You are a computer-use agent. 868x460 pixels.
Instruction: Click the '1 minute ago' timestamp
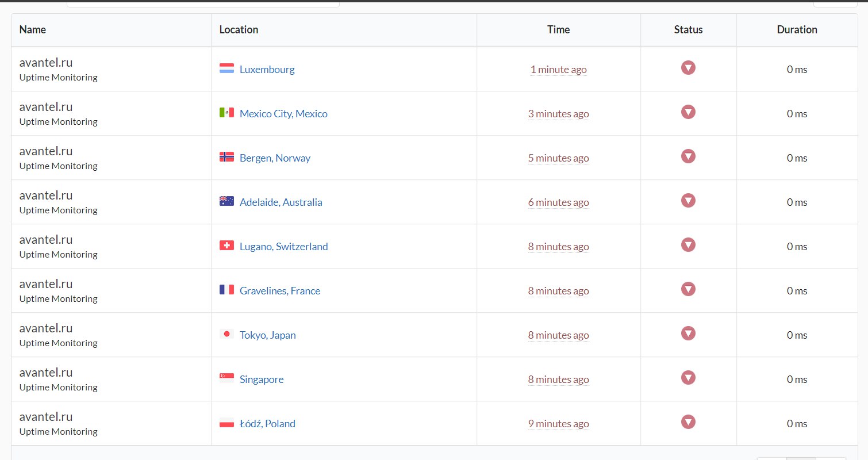pyautogui.click(x=559, y=70)
